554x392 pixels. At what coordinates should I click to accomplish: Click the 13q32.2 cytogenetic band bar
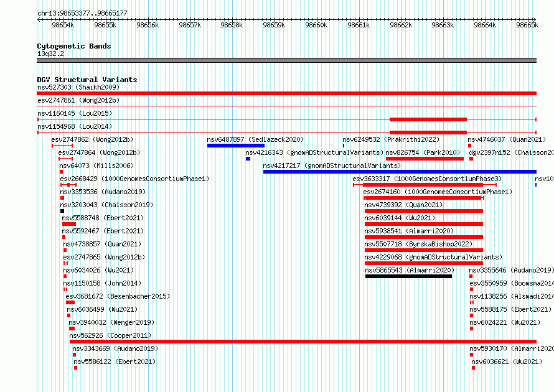pos(286,60)
